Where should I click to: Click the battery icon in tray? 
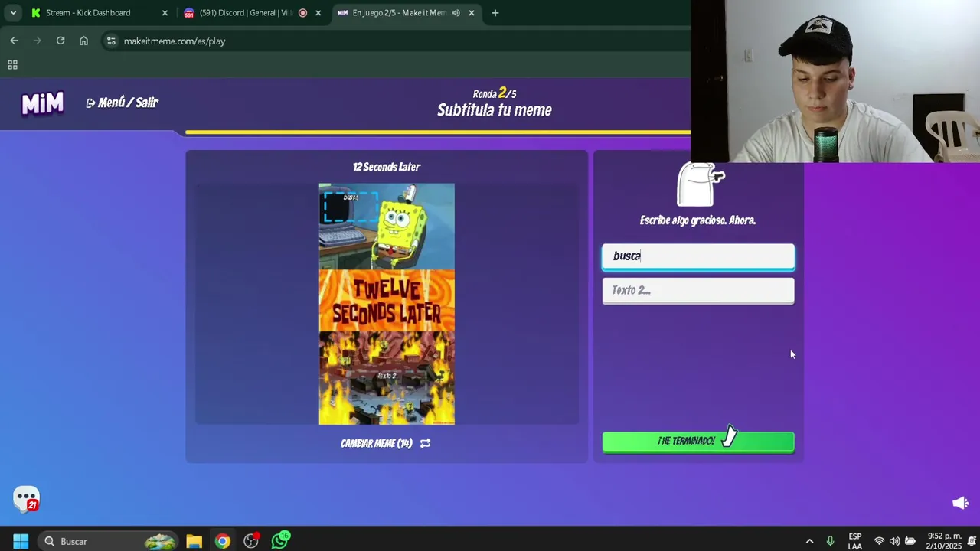click(910, 541)
